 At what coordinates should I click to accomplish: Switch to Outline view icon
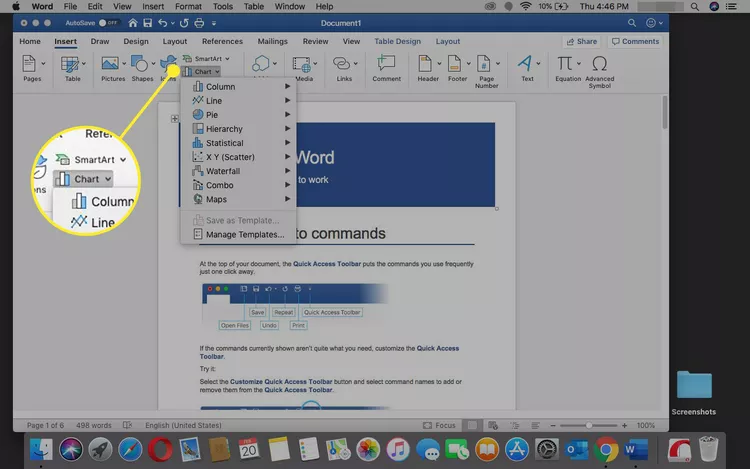pos(514,425)
